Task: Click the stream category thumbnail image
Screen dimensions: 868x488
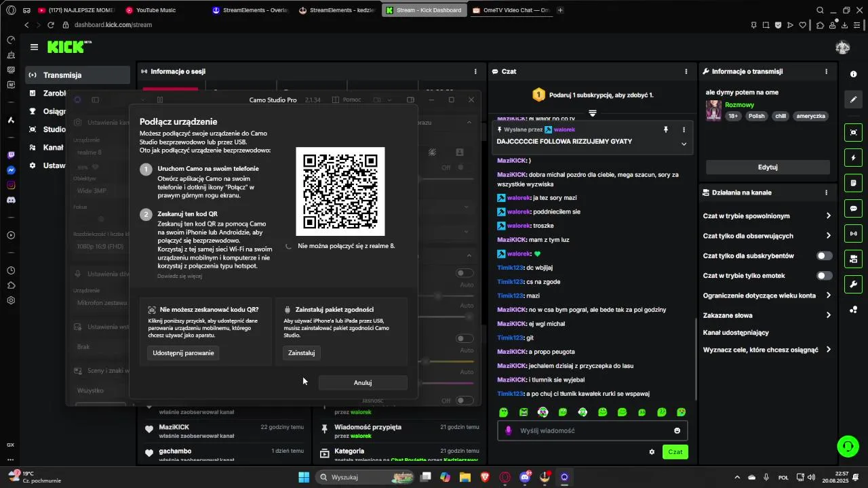Action: click(x=713, y=110)
